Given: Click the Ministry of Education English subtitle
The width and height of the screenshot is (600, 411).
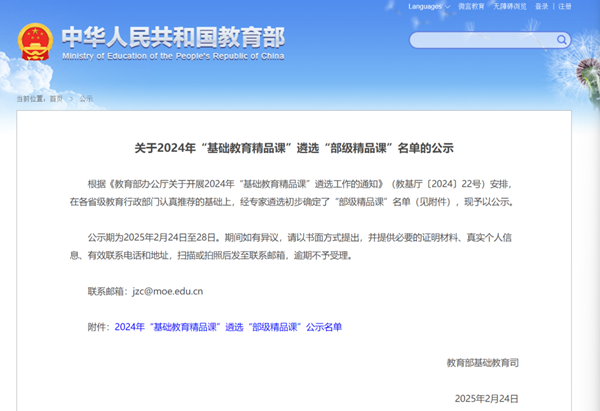Looking at the screenshot, I should pyautogui.click(x=172, y=56).
